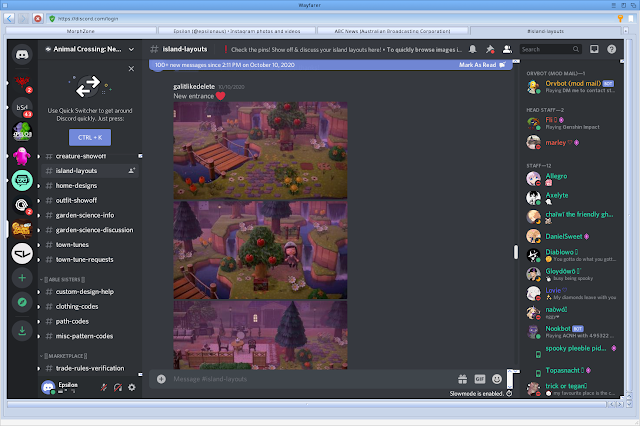
Task: Open second screenshot with apple tree character
Action: 260,250
